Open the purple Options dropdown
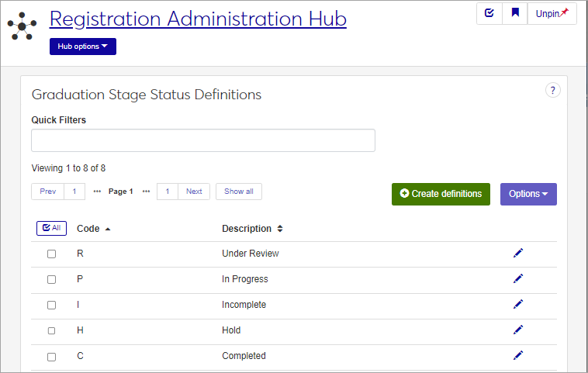The image size is (588, 373). 528,194
